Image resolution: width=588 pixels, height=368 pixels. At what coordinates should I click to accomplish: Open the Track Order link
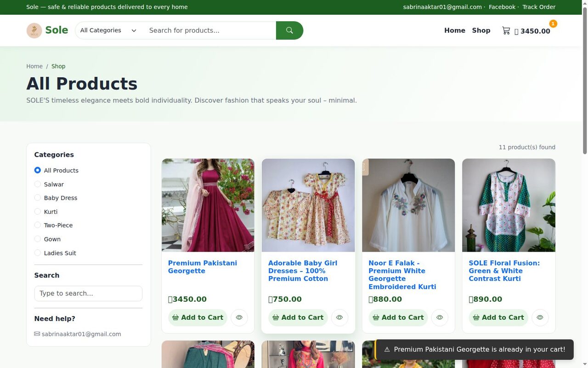click(539, 7)
